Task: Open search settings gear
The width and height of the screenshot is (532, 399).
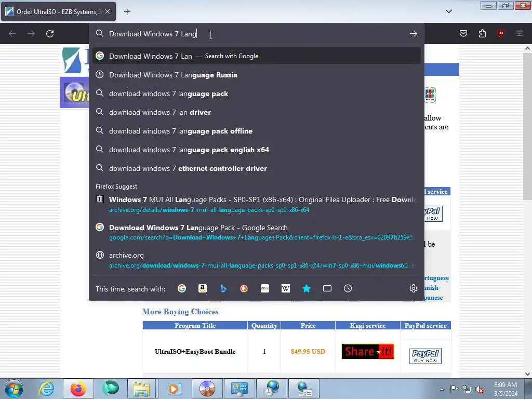Action: pyautogui.click(x=413, y=288)
